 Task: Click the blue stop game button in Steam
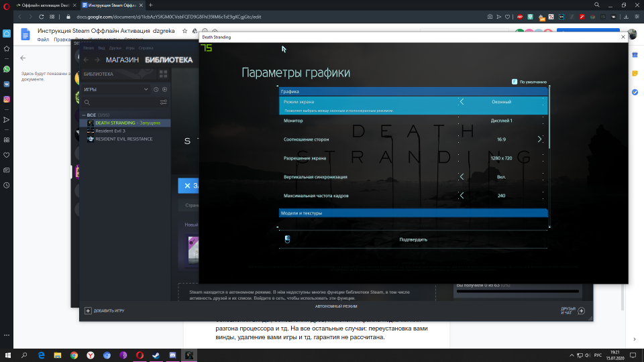coord(189,186)
